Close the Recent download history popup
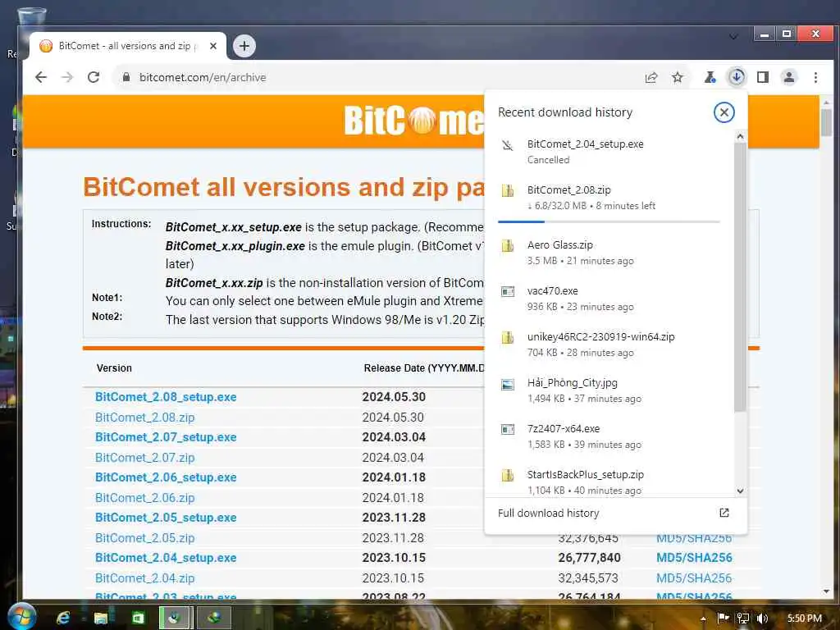 pyautogui.click(x=724, y=112)
